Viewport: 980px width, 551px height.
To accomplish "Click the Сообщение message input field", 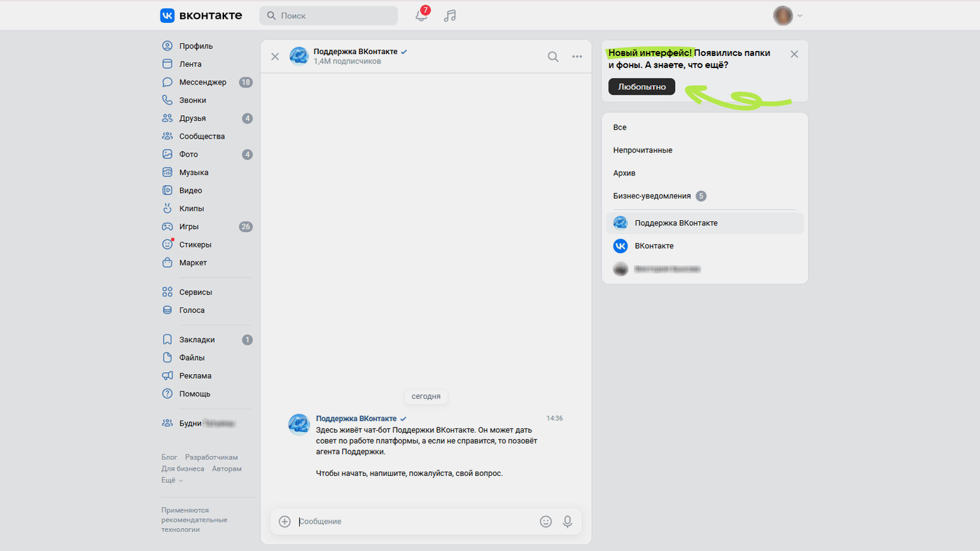I will tap(414, 521).
